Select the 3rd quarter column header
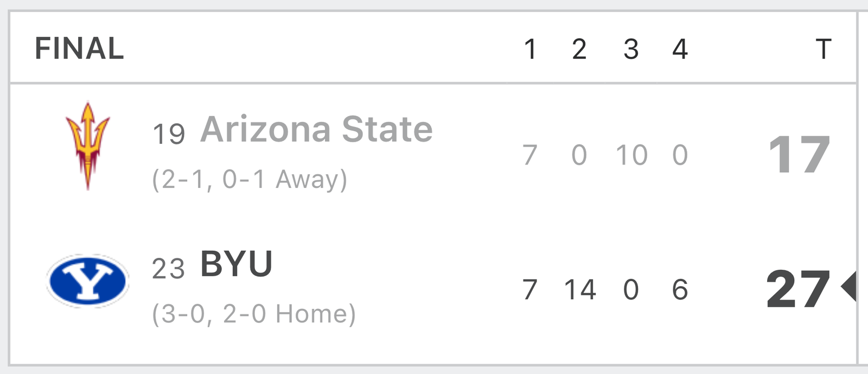Viewport: 868px width, 374px height. [x=630, y=49]
